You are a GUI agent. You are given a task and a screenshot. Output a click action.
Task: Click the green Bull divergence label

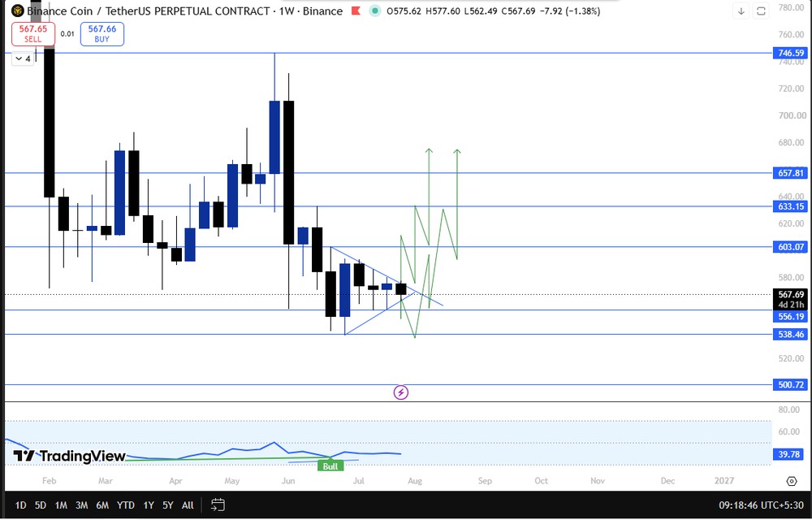coord(330,466)
